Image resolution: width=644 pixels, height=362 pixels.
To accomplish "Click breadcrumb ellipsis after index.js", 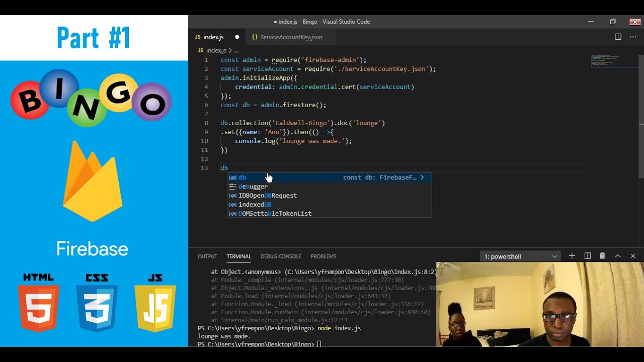I will pos(236,50).
